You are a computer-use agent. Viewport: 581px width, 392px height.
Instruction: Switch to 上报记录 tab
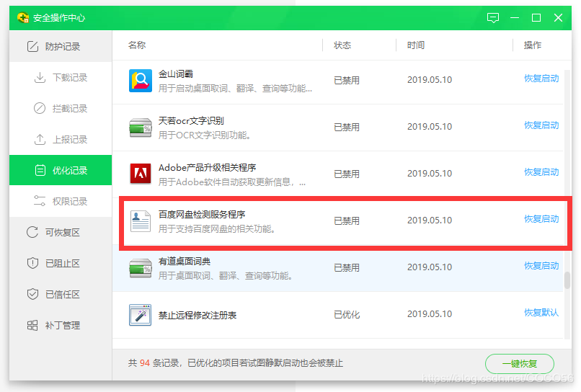pyautogui.click(x=61, y=139)
